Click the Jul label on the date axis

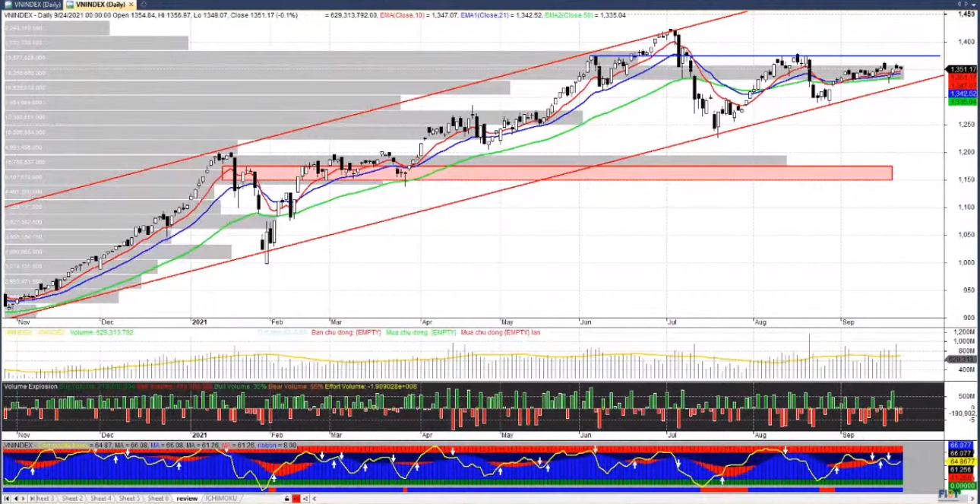click(671, 322)
